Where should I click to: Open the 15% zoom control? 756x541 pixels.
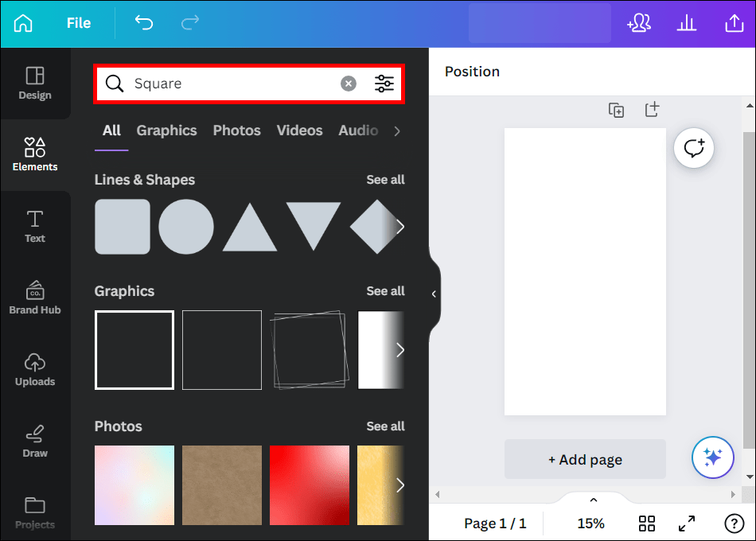(x=590, y=523)
